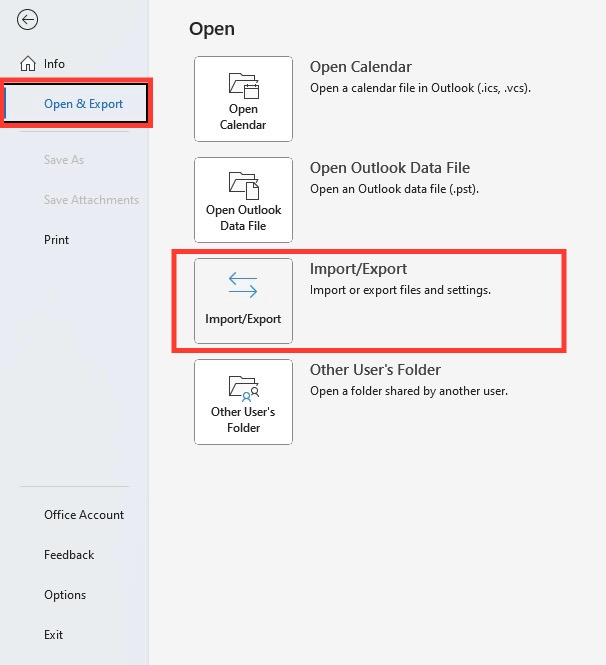This screenshot has height=665, width=606.
Task: Click "Import or export files and settings" description
Action: point(400,290)
